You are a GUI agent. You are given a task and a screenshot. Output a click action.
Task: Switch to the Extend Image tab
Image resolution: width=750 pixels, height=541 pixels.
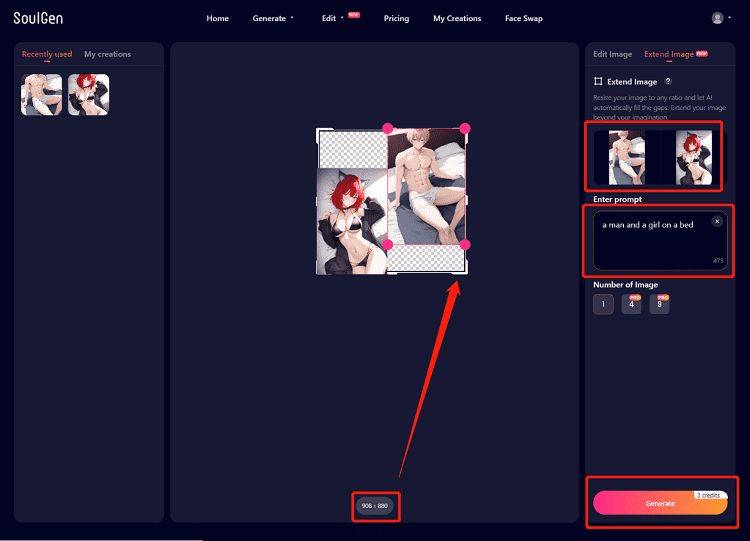[x=669, y=54]
